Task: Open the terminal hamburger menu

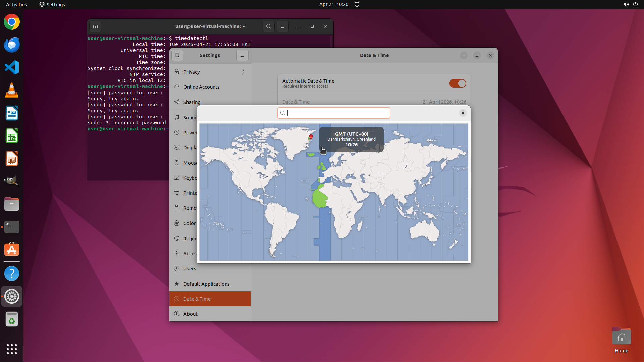Action: (283, 26)
